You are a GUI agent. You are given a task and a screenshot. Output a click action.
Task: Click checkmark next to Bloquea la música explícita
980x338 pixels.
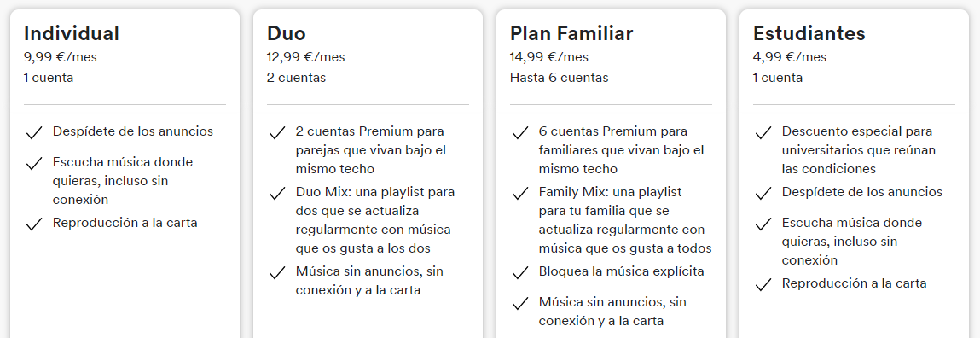click(x=520, y=273)
